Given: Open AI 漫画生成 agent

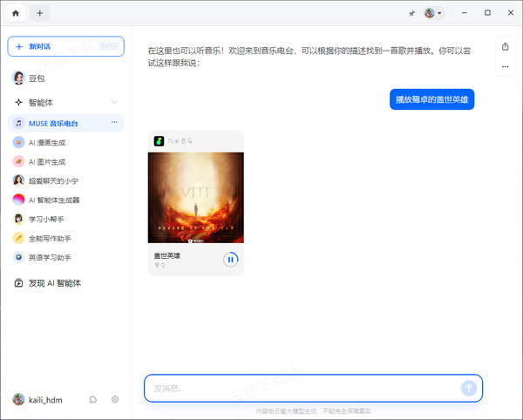Looking at the screenshot, I should point(65,143).
